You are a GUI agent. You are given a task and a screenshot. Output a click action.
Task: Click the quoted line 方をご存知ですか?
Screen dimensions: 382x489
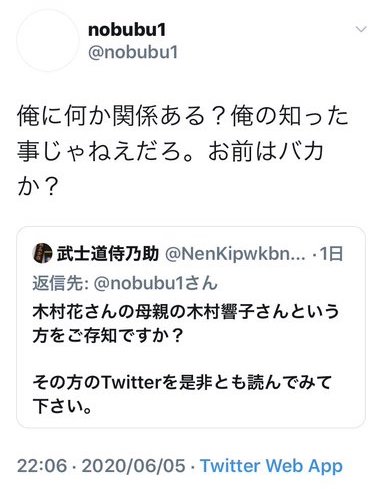108,336
